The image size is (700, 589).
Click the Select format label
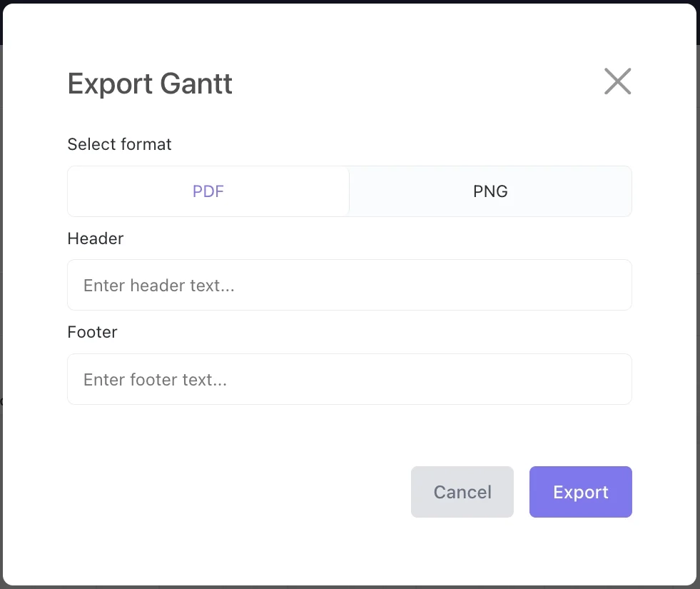tap(119, 144)
